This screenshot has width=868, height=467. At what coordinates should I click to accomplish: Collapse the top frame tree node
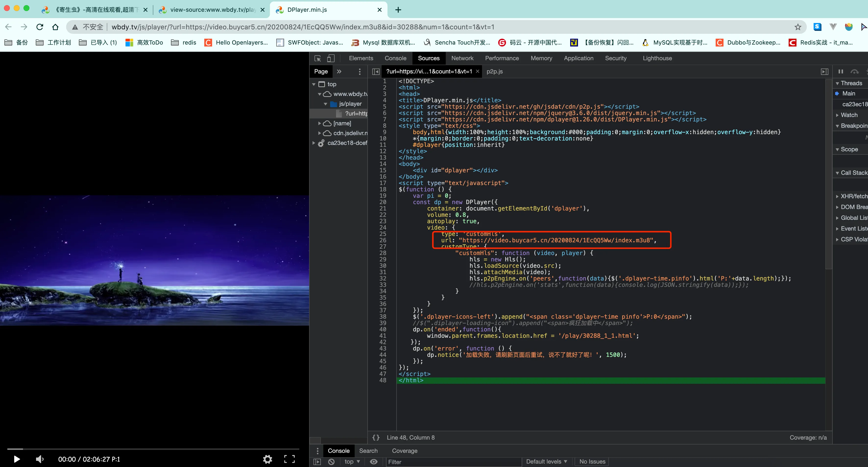click(314, 84)
